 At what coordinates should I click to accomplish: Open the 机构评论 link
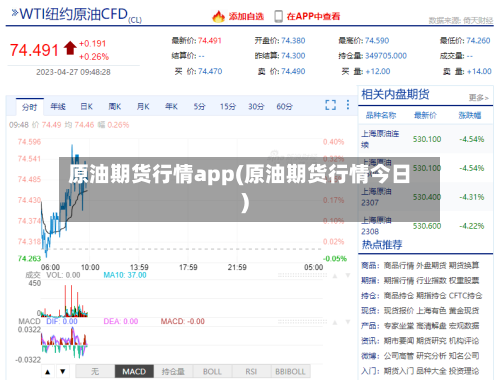(464, 341)
